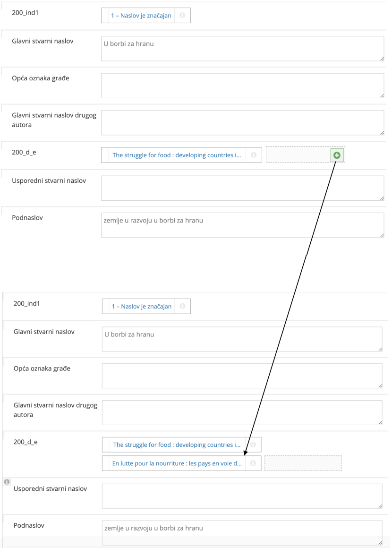
Task: Focus the upper Usporedni stvarni naslov text area
Action: point(242,188)
